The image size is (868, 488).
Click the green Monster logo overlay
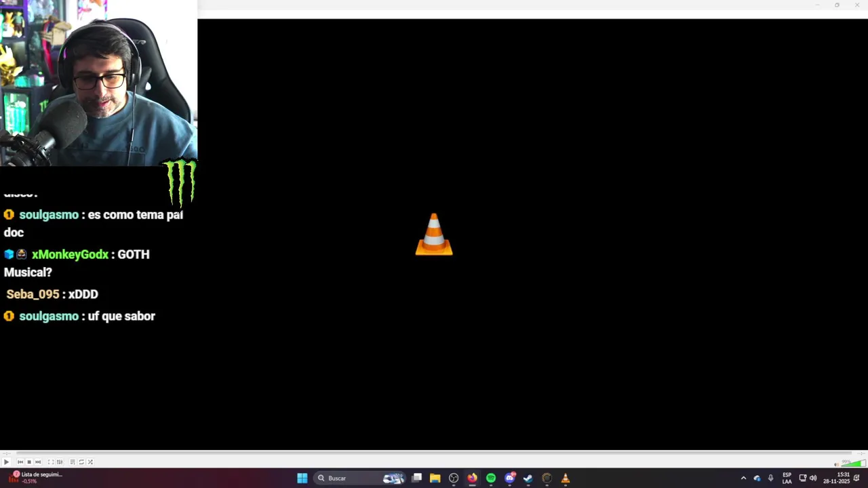(180, 182)
